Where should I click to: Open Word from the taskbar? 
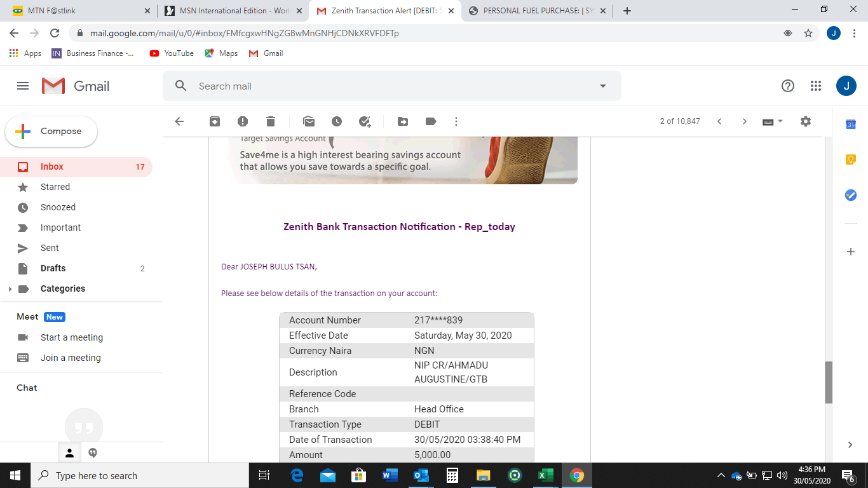pyautogui.click(x=390, y=475)
